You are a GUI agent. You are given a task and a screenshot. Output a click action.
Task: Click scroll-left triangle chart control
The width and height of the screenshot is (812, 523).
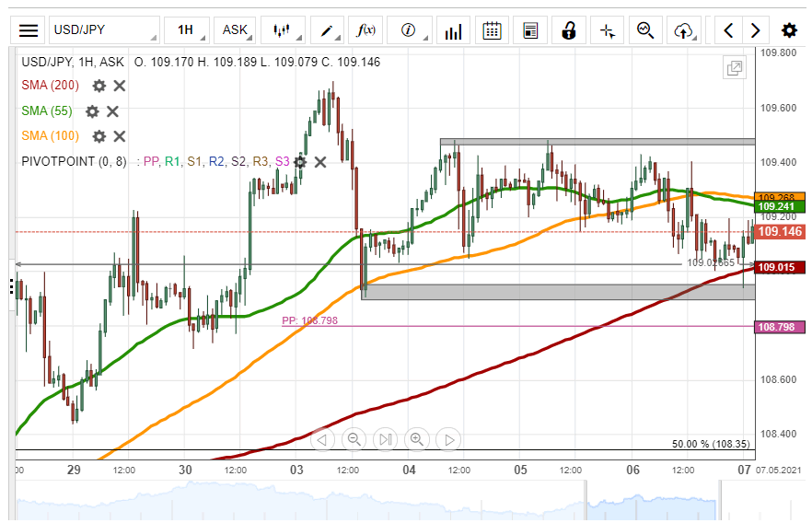322,439
